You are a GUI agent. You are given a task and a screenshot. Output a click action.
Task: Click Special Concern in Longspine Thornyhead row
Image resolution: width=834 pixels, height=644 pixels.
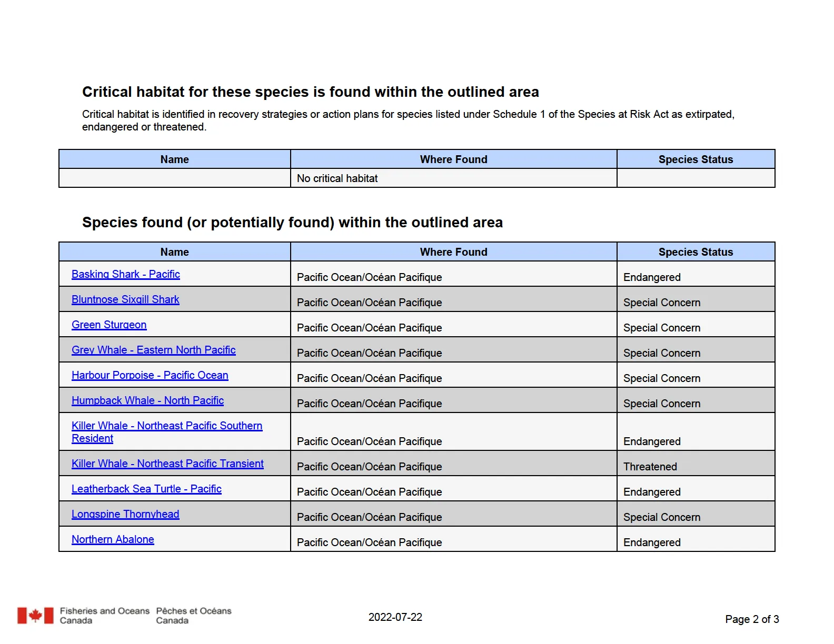[696, 514]
